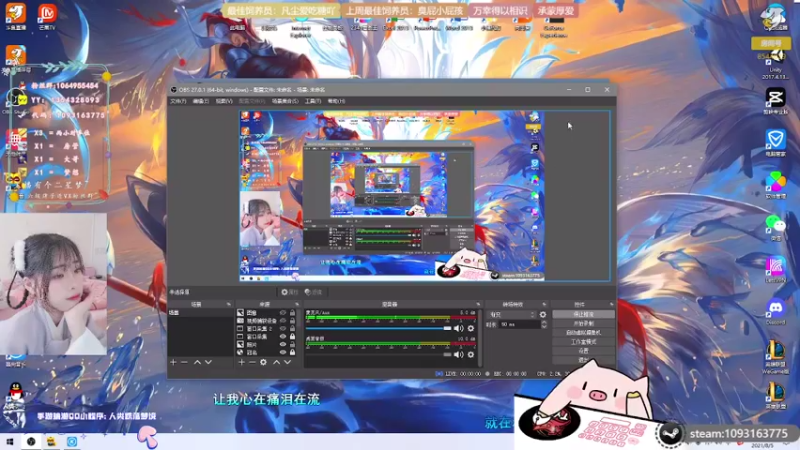
Task: Click the OBS icon on the taskbar
Action: tap(31, 442)
